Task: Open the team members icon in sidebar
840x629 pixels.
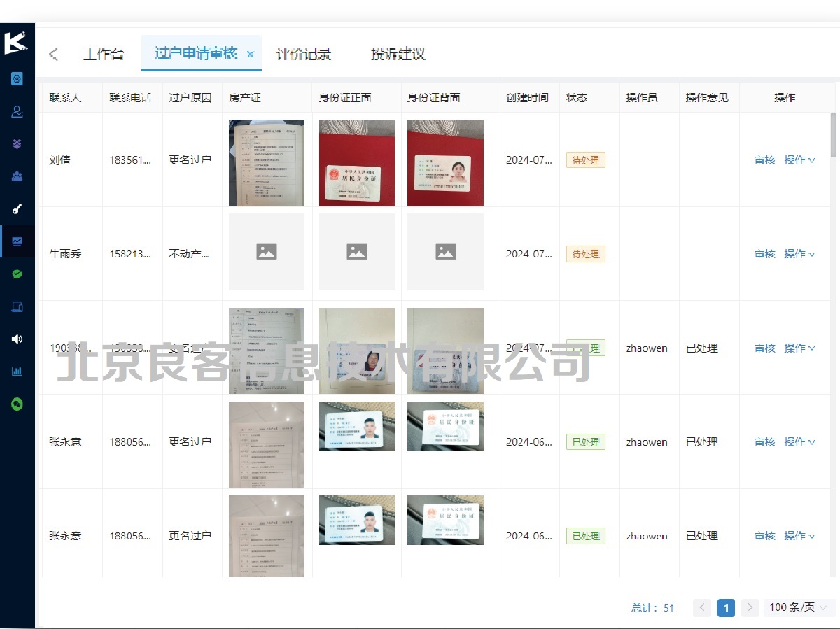Action: point(15,176)
